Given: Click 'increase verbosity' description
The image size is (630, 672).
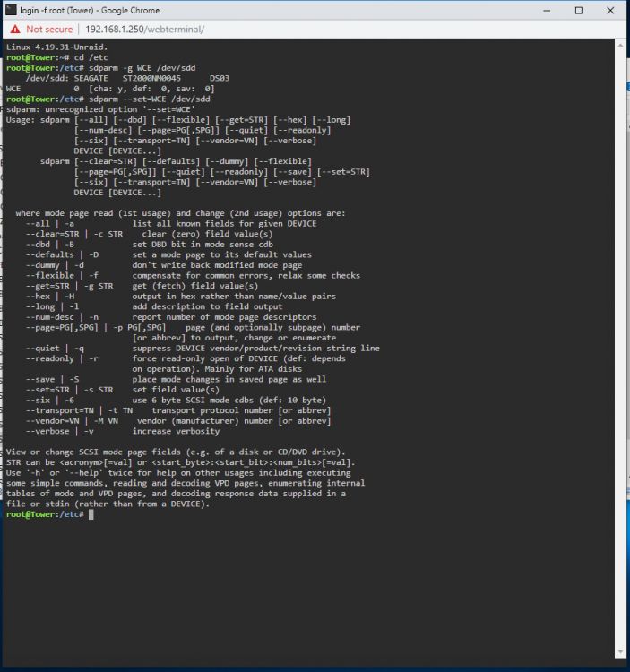Looking at the screenshot, I should (176, 432).
